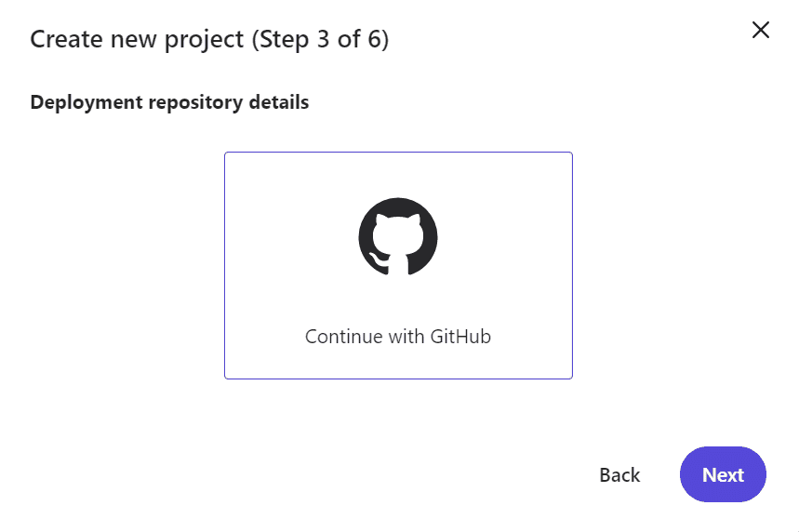Select the Continue with GitHub card

click(x=398, y=265)
